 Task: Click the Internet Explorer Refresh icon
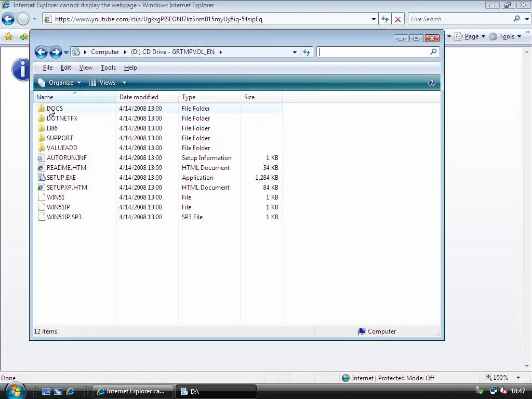coord(385,19)
